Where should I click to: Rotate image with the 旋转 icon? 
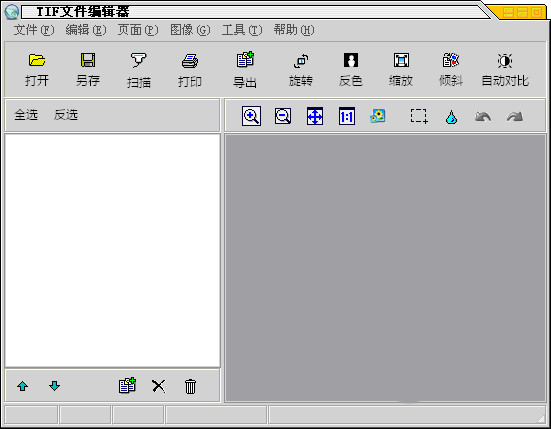pos(301,61)
